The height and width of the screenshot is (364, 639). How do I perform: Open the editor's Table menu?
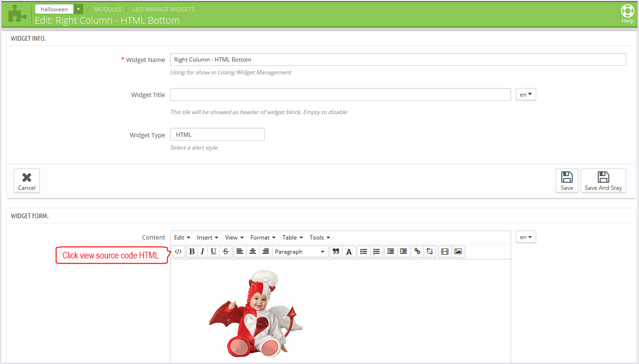pyautogui.click(x=292, y=238)
